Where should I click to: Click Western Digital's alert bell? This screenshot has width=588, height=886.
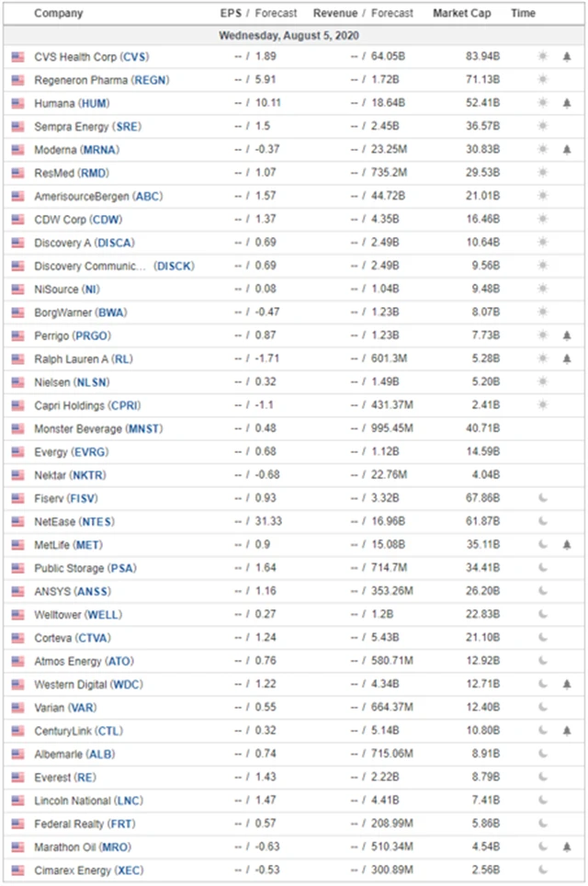point(567,685)
